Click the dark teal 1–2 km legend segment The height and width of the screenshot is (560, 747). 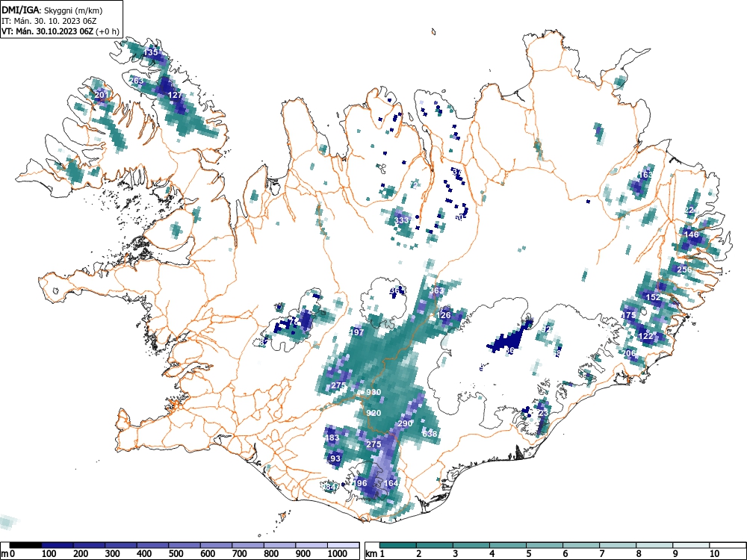click(398, 545)
